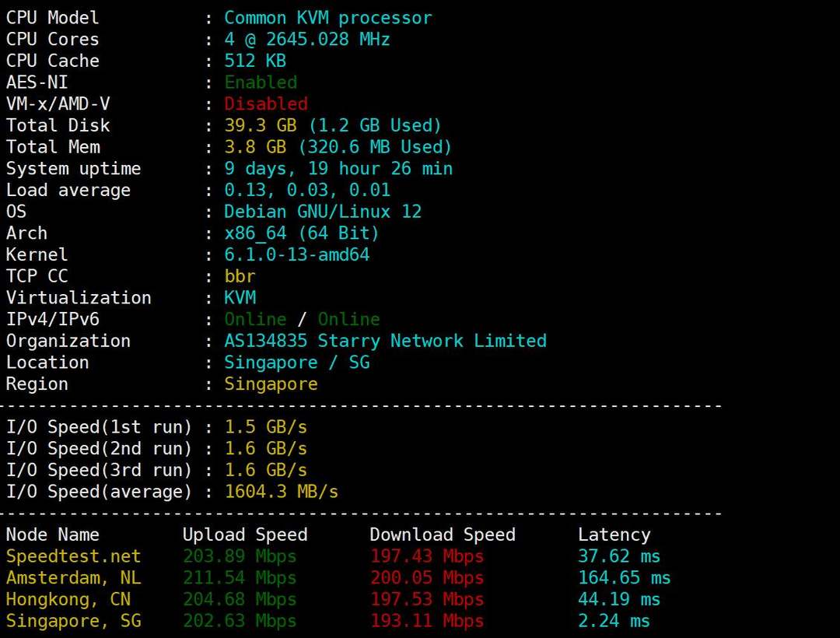Click the '(320.6 MB Used)' memory usage text
Image resolution: width=840 pixels, height=638 pixels.
[x=375, y=147]
